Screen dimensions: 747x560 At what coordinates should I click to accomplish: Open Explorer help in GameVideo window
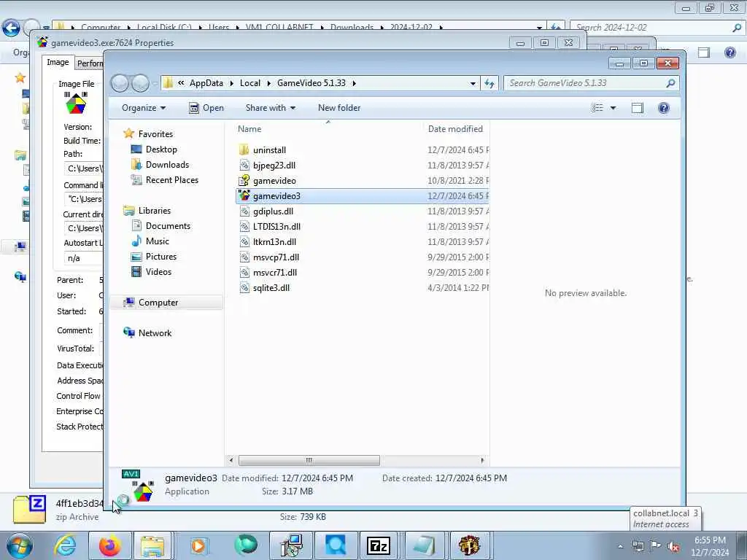click(664, 108)
